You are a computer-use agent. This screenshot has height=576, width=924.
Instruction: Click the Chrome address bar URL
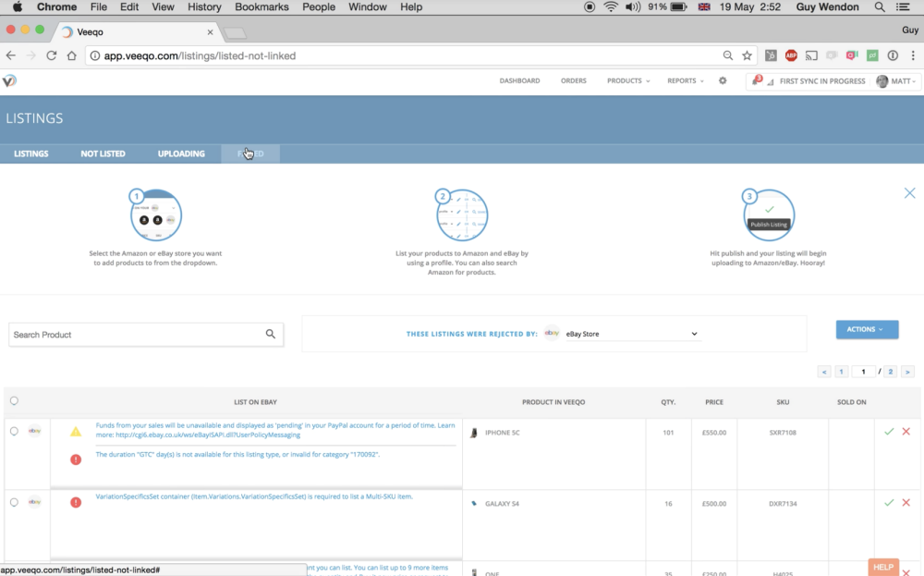click(x=200, y=55)
